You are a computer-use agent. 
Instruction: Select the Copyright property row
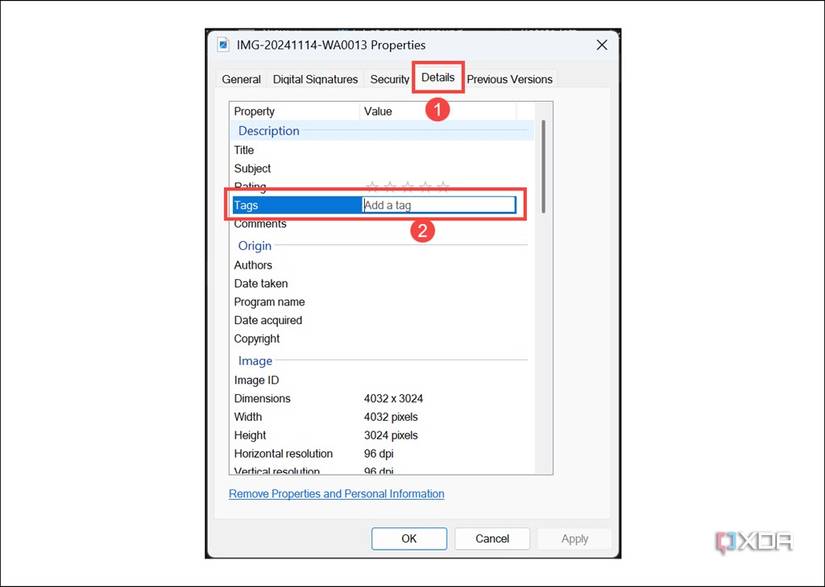tap(382, 339)
